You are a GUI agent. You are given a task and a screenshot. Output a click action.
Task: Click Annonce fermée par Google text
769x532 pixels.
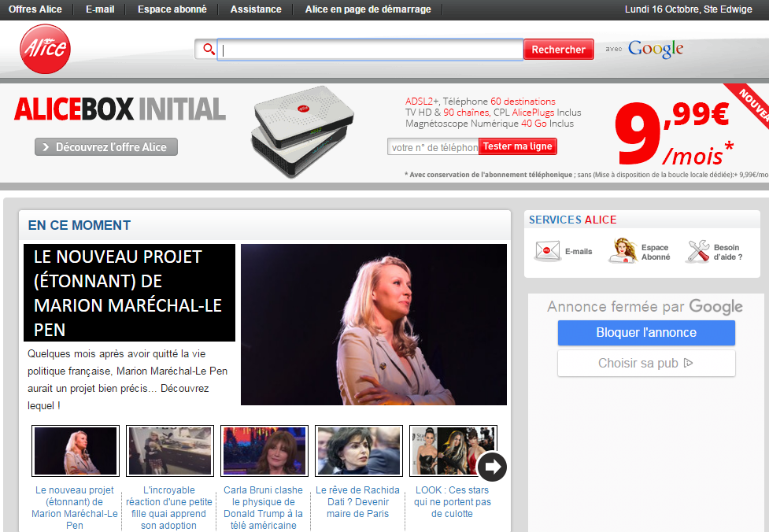645,306
